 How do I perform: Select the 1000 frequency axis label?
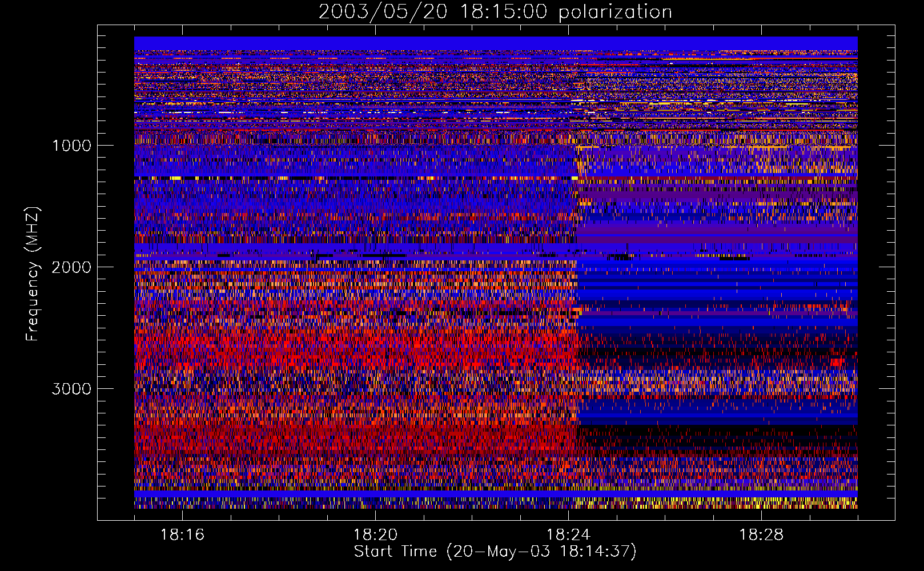[71, 146]
